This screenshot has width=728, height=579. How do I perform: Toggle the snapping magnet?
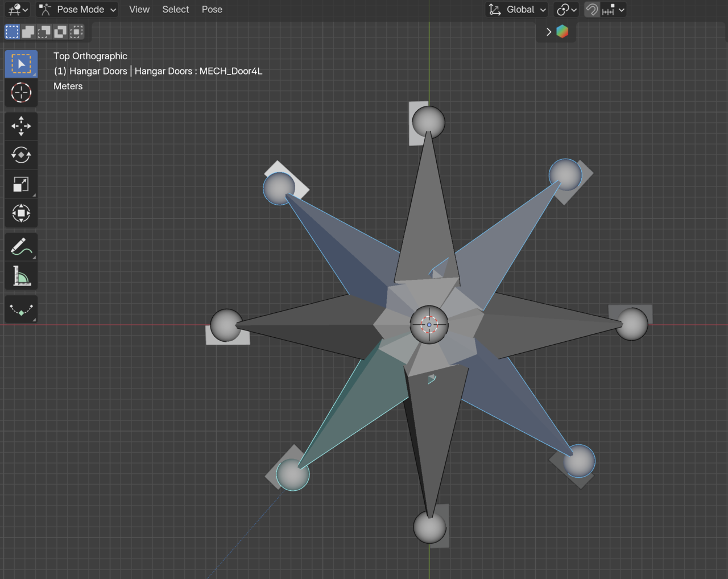click(x=591, y=10)
